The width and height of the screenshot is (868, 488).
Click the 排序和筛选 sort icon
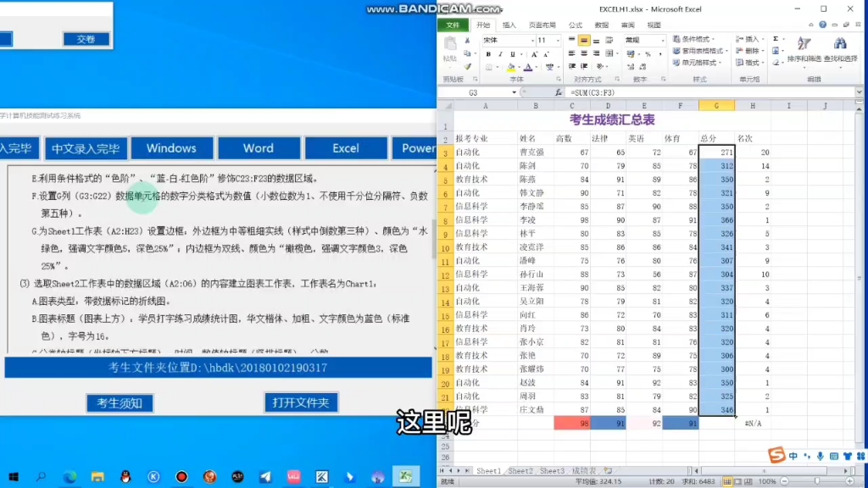click(x=803, y=53)
